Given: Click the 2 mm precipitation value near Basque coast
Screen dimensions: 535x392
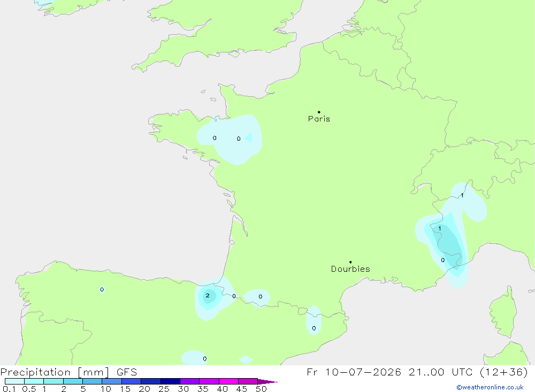Looking at the screenshot, I should pyautogui.click(x=208, y=295).
